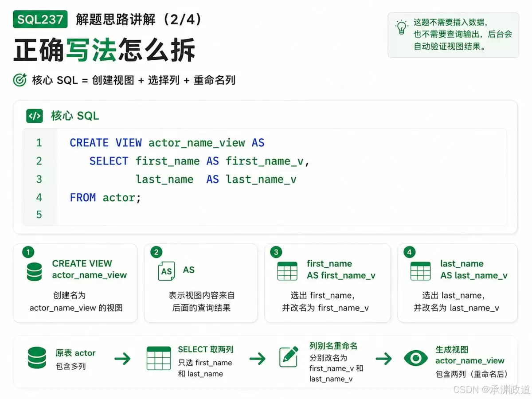Select code line number 5

(39, 215)
